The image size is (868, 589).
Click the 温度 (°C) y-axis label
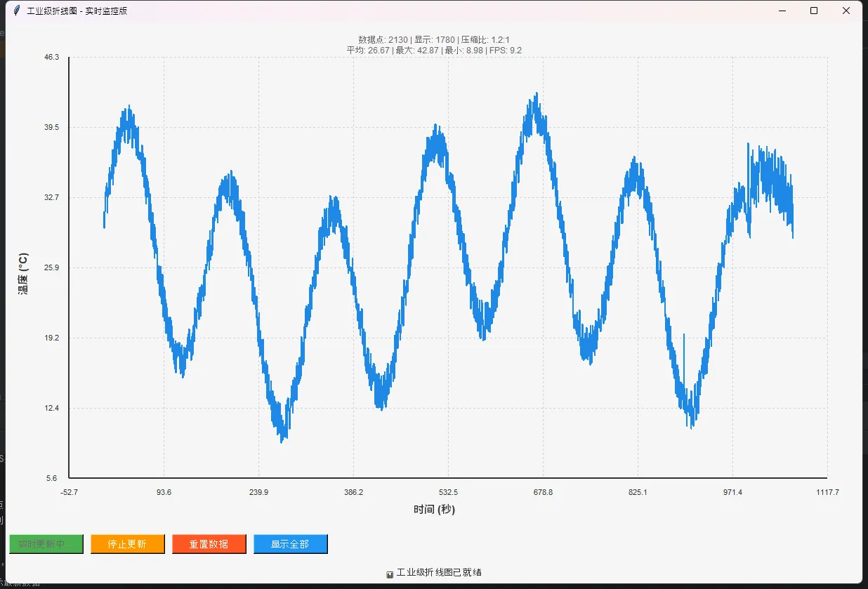(23, 273)
